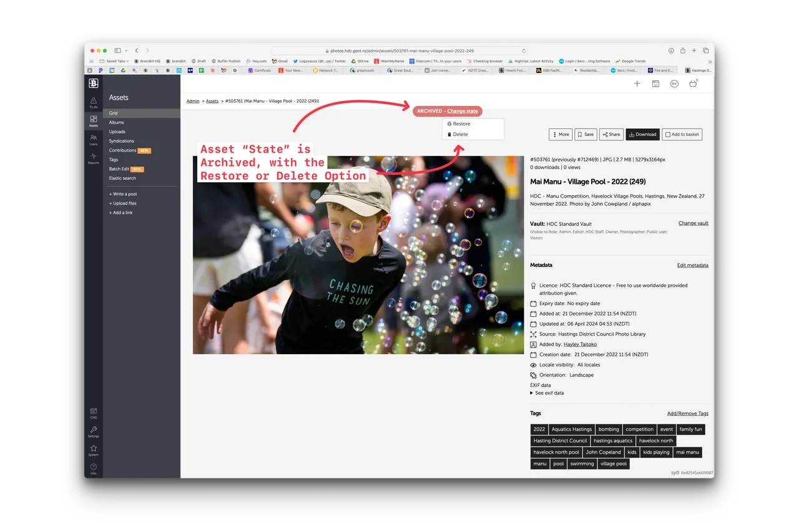799x532 pixels.
Task: Select the Assets icon in the left sidebar
Action: [x=93, y=120]
